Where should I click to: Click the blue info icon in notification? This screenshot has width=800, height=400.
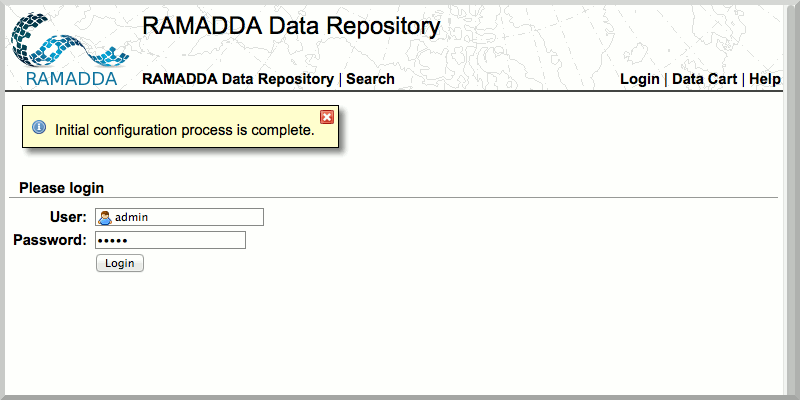click(39, 128)
